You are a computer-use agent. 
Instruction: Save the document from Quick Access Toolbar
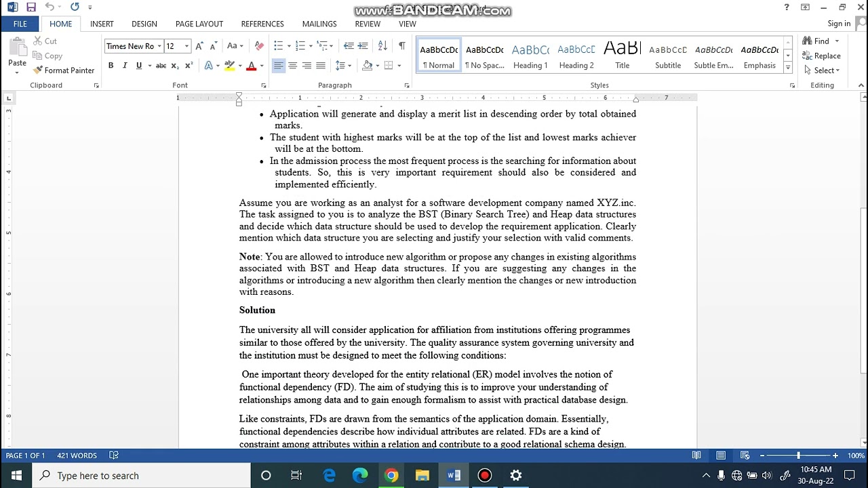pyautogui.click(x=31, y=7)
